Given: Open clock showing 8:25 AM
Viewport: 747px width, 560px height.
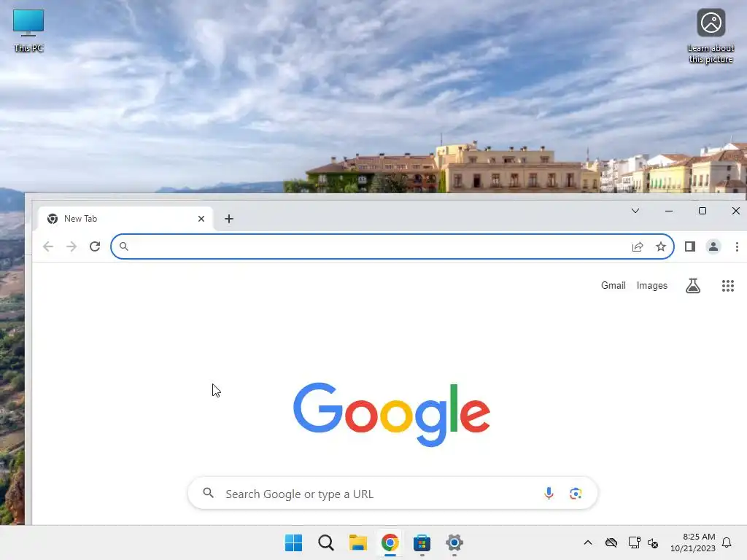Looking at the screenshot, I should pos(693,542).
